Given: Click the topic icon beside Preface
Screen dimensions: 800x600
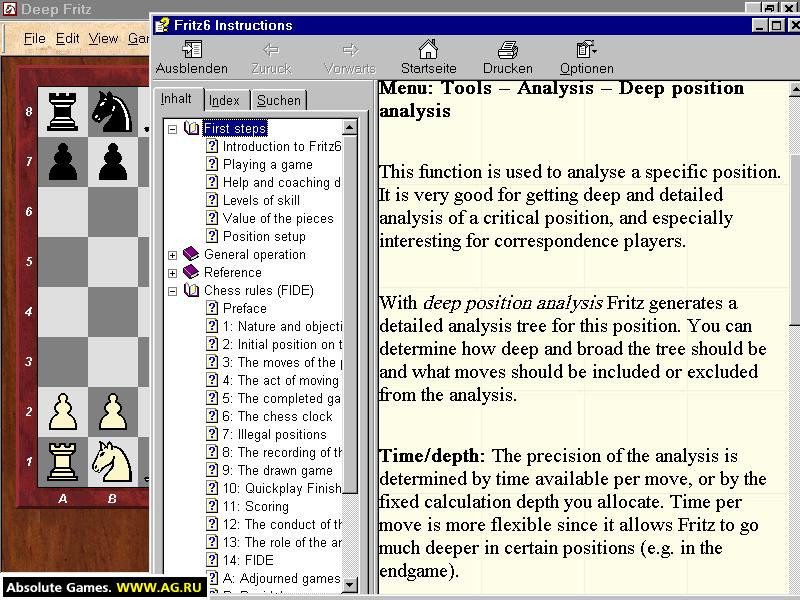Looking at the screenshot, I should coord(212,308).
